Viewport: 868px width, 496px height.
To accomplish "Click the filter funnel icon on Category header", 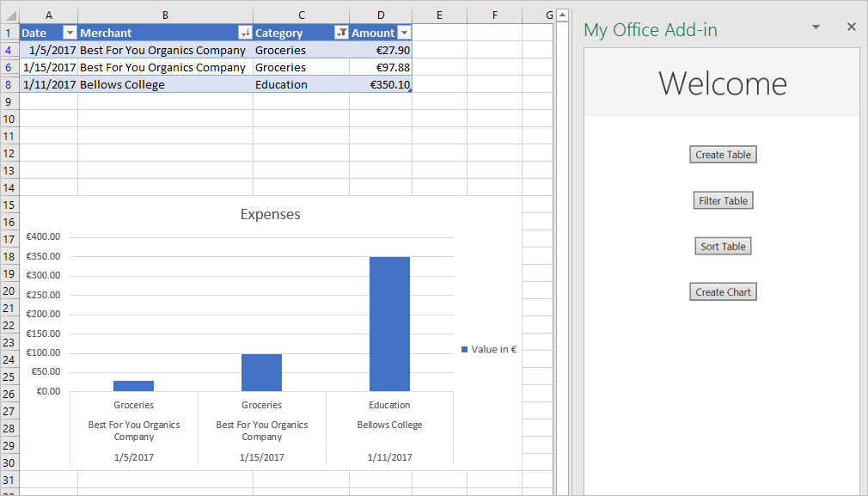I will [339, 33].
